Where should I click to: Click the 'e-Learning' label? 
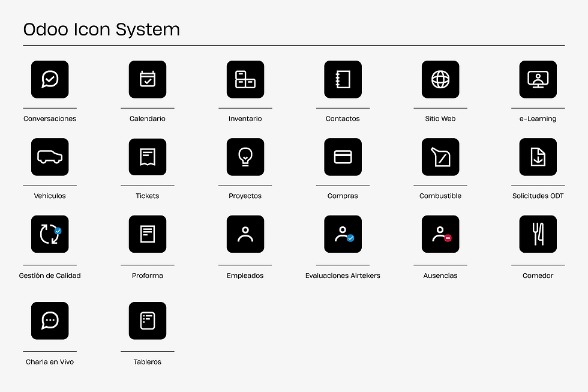tap(538, 118)
